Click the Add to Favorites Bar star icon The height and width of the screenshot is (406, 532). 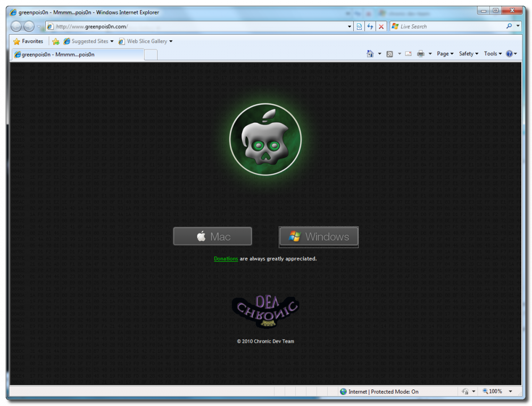[56, 42]
